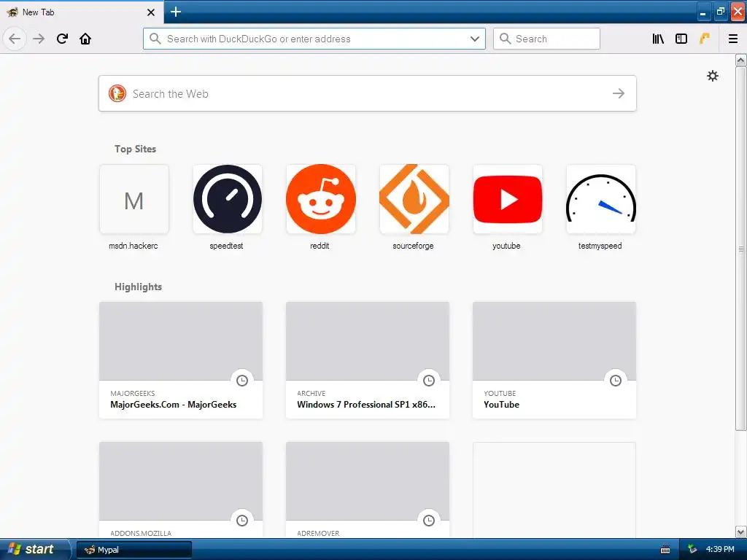The image size is (747, 560).
Task: Click history clock on MajorGeeks card
Action: 242,380
